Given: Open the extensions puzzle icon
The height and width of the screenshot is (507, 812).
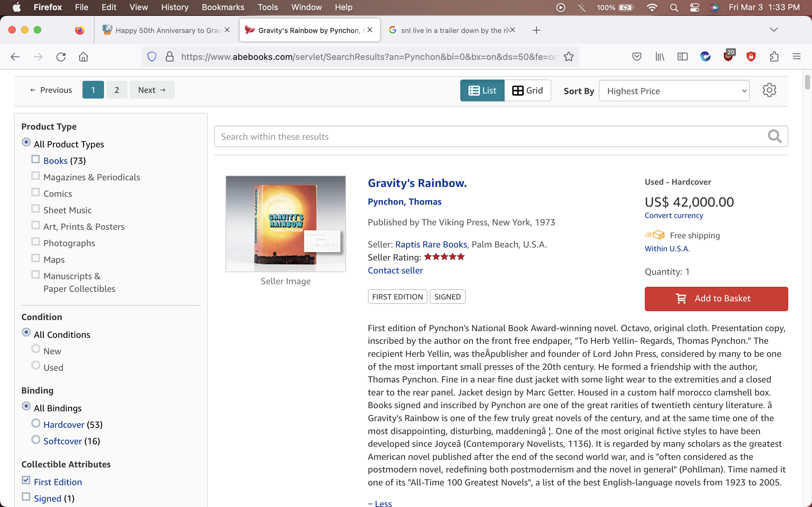Looking at the screenshot, I should [x=774, y=57].
